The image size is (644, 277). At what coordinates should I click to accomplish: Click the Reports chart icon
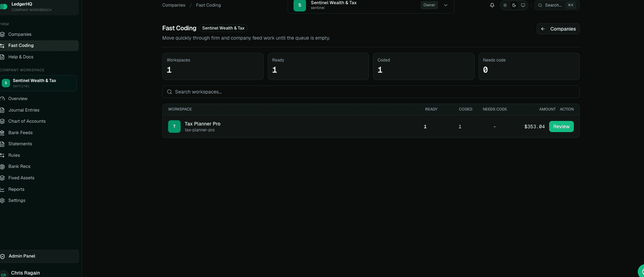click(x=2, y=189)
